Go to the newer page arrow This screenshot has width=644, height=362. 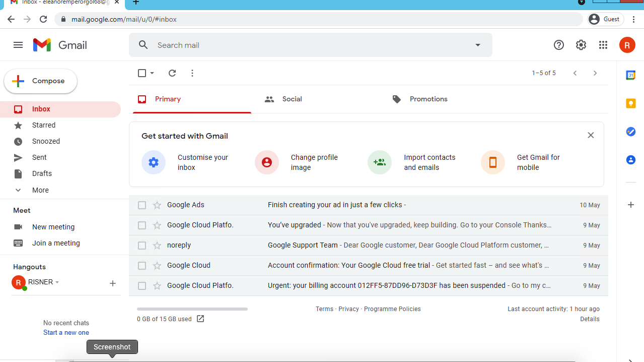tap(575, 73)
